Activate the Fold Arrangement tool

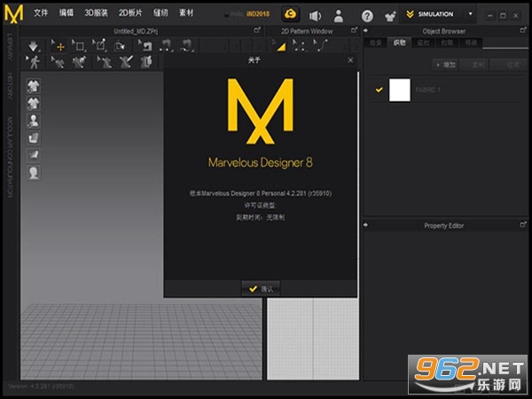[x=120, y=45]
